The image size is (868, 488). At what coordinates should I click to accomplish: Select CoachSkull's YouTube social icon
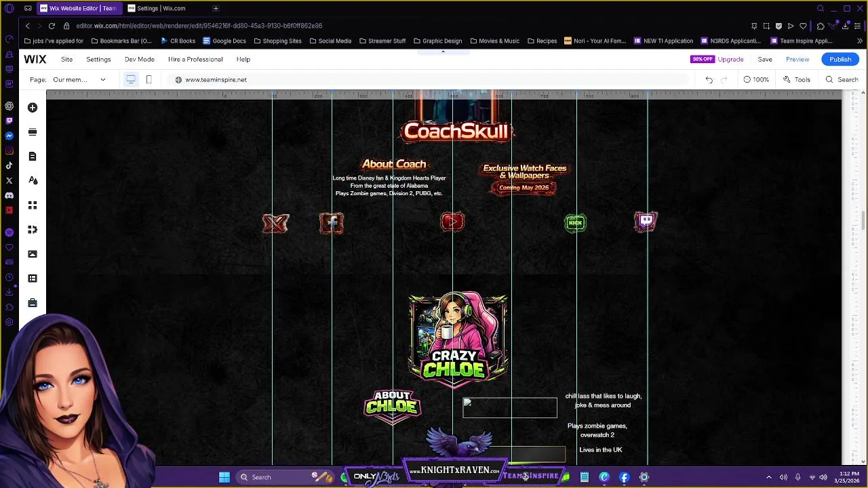[452, 222]
